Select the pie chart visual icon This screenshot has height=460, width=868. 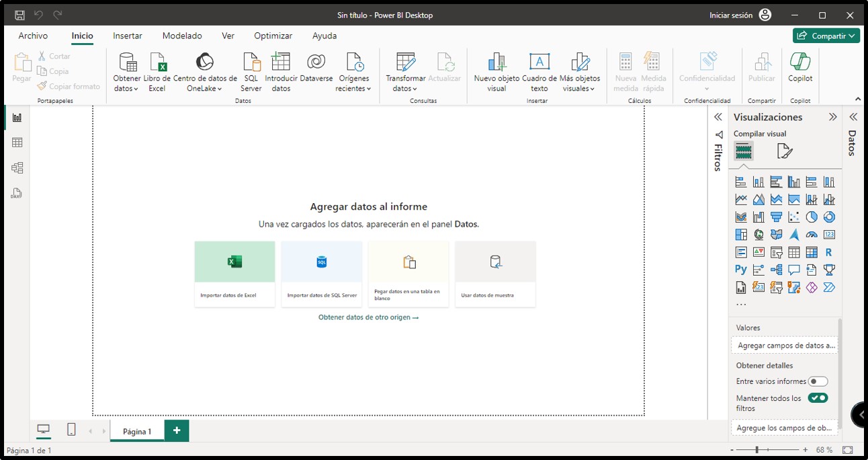click(811, 217)
